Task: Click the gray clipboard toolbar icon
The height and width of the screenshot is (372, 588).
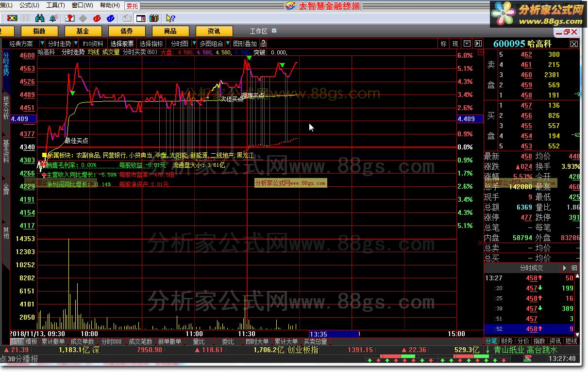Action: tap(127, 18)
